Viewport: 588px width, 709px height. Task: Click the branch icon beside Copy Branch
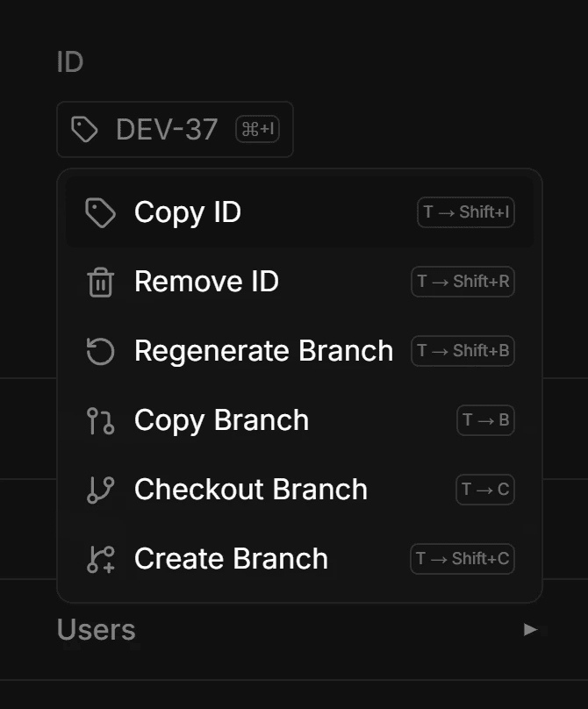pos(101,420)
